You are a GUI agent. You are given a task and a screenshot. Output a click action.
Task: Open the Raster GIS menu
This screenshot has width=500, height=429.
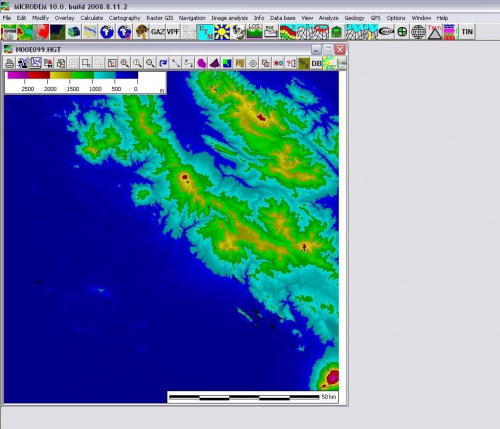coord(160,18)
